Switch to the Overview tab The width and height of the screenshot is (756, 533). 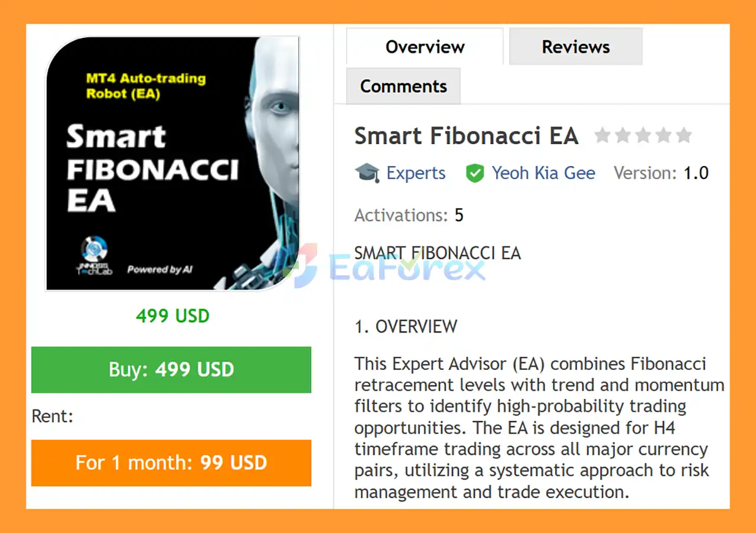click(425, 47)
